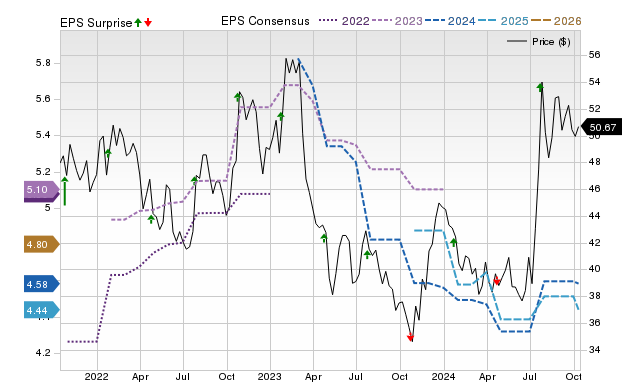Click the 2024 label on the time axis
This screenshot has height=382, width=640.
(x=443, y=376)
